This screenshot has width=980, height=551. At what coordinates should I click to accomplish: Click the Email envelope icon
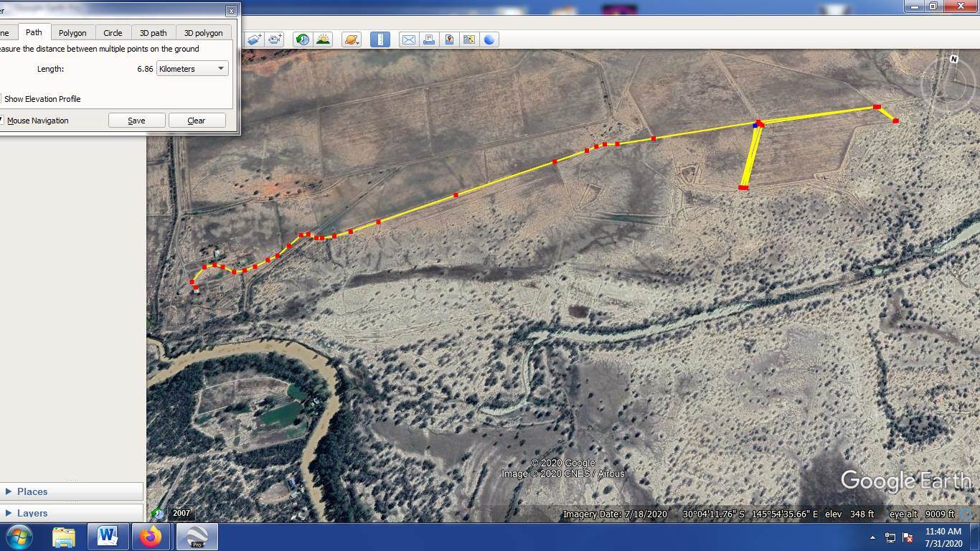(x=408, y=39)
